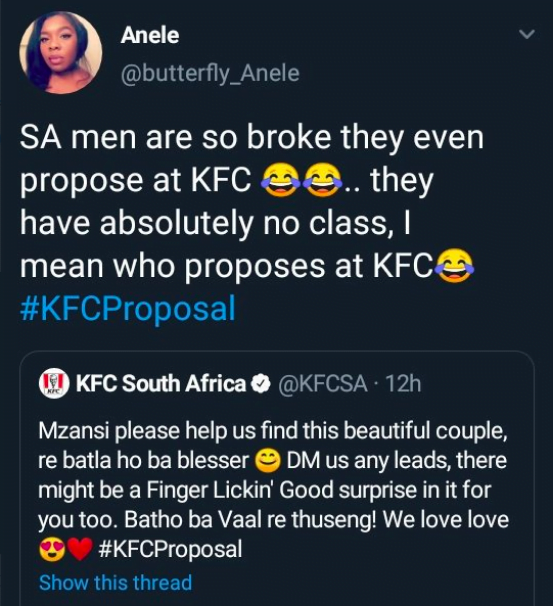Click the second laughing emoji before 'they'

pyautogui.click(x=323, y=180)
